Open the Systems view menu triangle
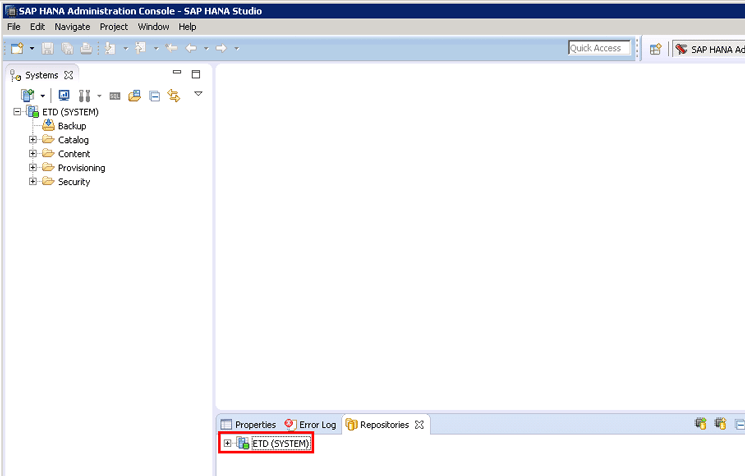The width and height of the screenshot is (745, 476). click(198, 94)
